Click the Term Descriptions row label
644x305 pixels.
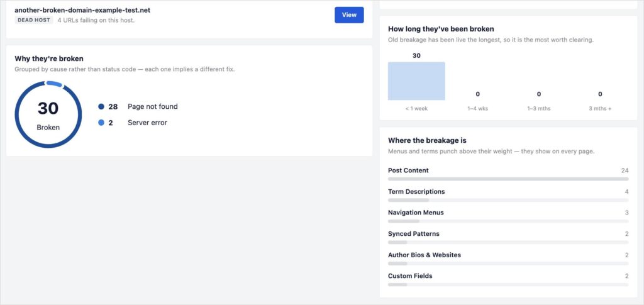(416, 192)
